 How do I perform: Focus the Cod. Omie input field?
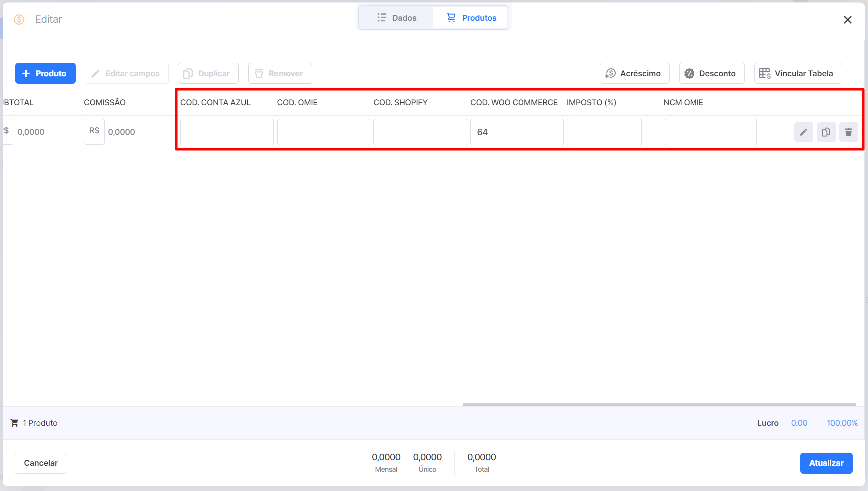(x=324, y=132)
